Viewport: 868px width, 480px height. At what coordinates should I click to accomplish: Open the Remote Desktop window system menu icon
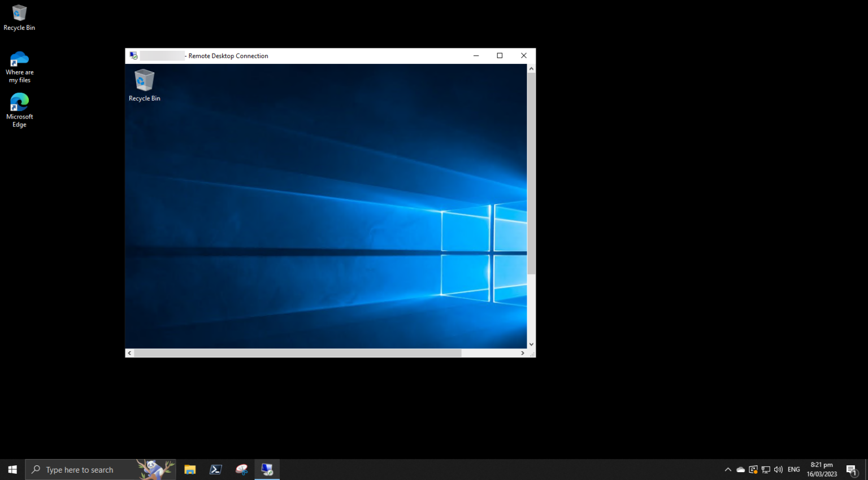133,56
